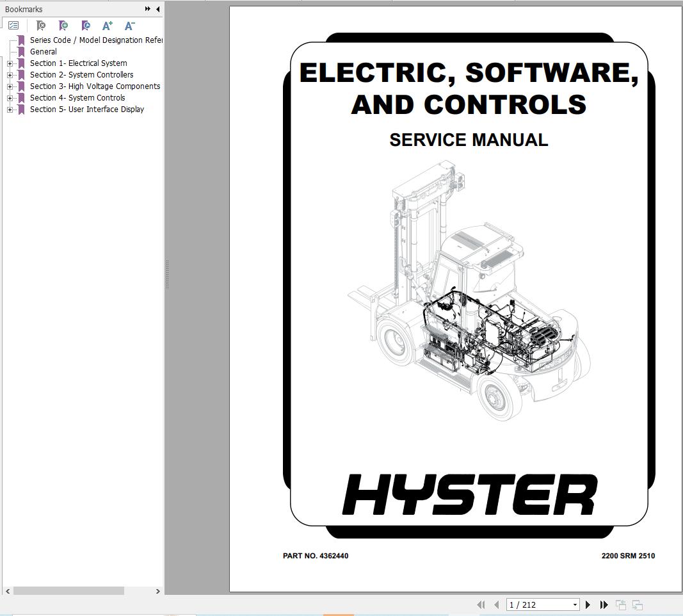The image size is (683, 616).
Task: Click the bookmarks horizontal scrollbar thumb
Action: 69,591
